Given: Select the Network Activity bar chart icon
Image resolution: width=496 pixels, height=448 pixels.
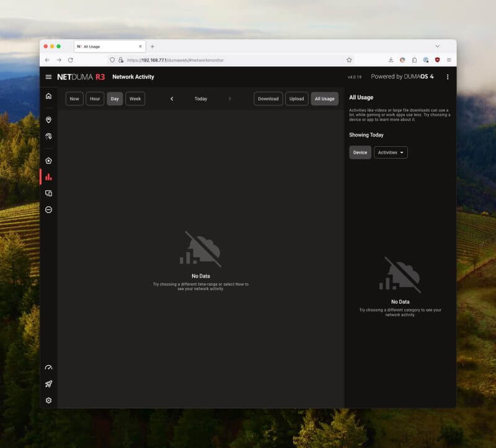Looking at the screenshot, I should coord(48,177).
